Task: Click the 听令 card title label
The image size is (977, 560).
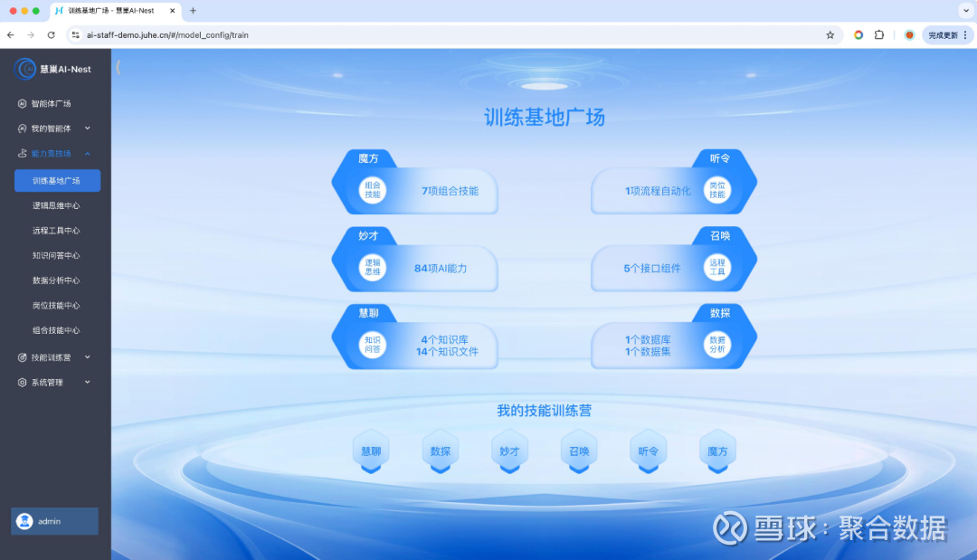Action: click(720, 158)
